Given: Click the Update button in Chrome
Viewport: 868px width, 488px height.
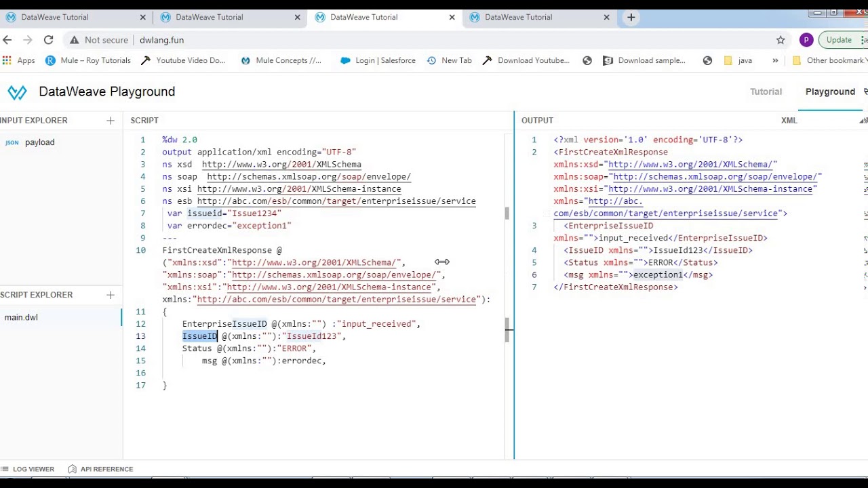Looking at the screenshot, I should (x=839, y=40).
